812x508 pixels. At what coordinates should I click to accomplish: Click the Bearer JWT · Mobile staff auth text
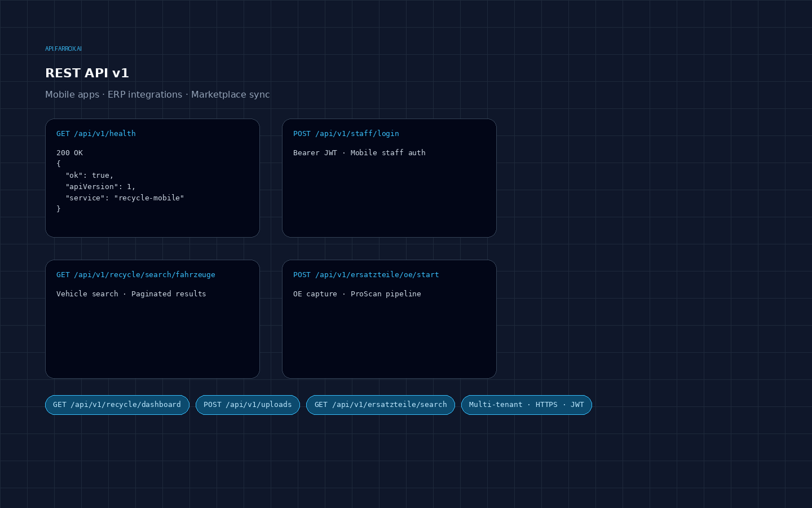pyautogui.click(x=359, y=153)
